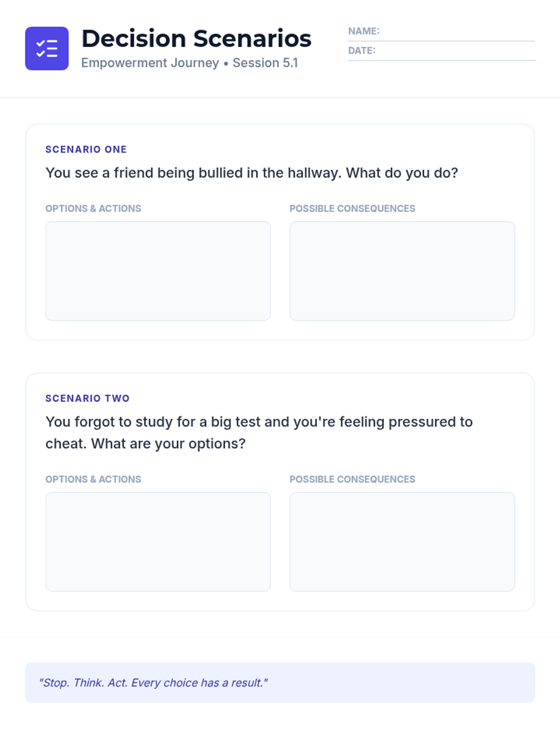560x747 pixels.
Task: Focus Scenario One's Possible Consequences answer box
Action: tap(402, 271)
